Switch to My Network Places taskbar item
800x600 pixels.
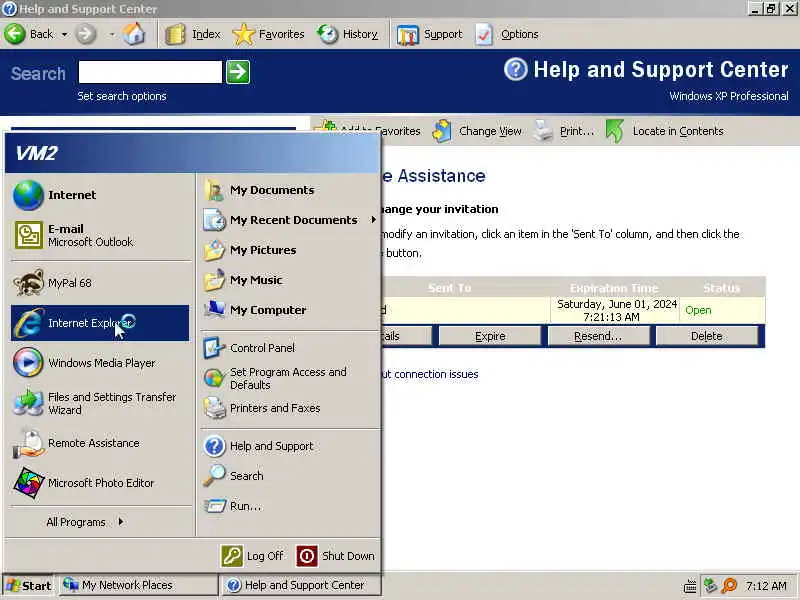(138, 585)
